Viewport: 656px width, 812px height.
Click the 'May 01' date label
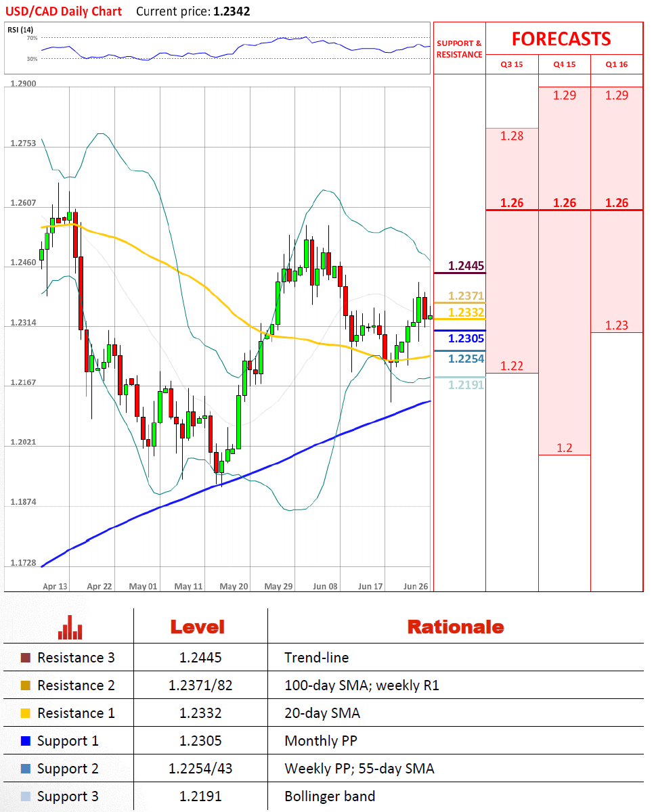(x=143, y=586)
